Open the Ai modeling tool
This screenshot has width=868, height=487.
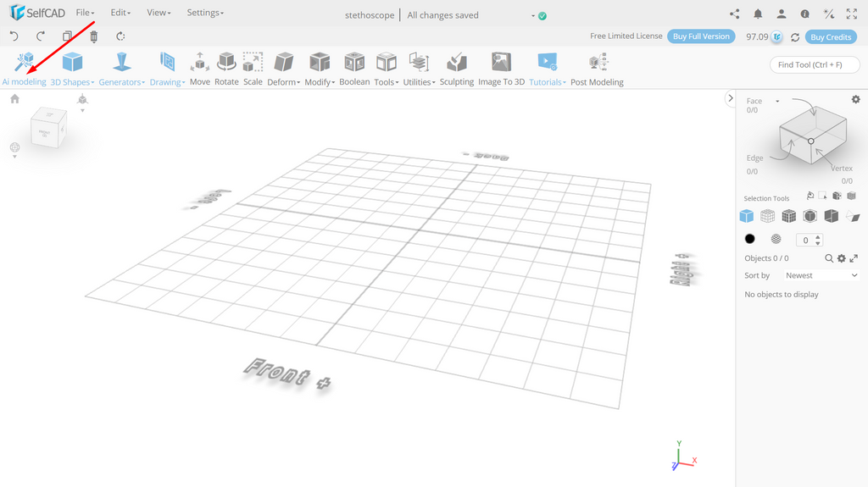point(24,69)
